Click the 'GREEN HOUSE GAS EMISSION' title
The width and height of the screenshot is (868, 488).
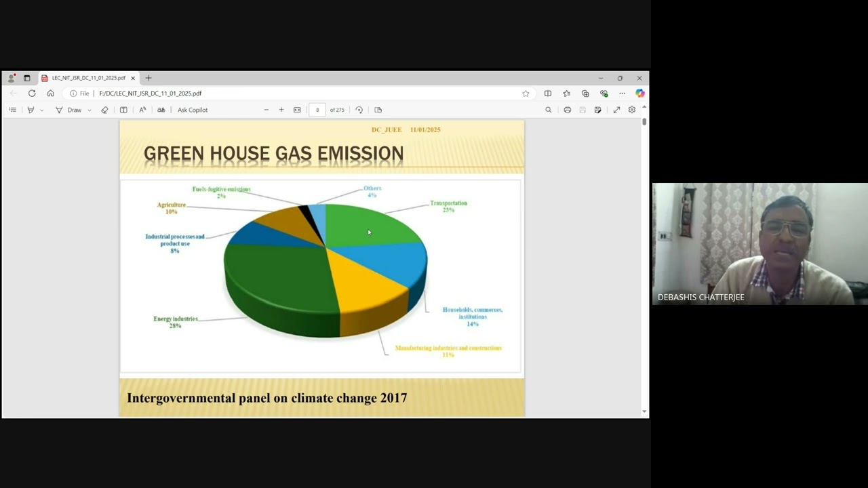[x=273, y=154]
